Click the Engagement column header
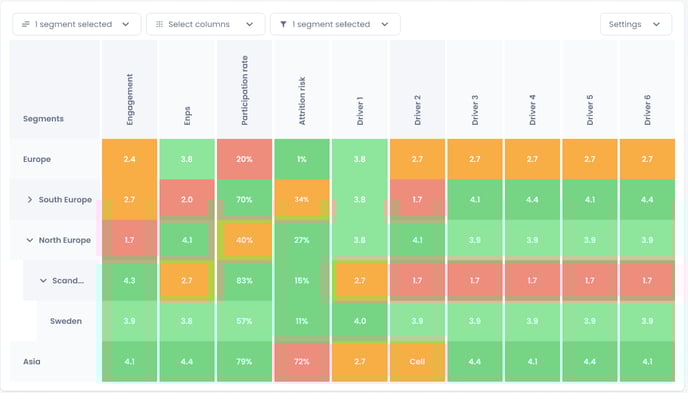Screen dimensions: 688x393 129,100
